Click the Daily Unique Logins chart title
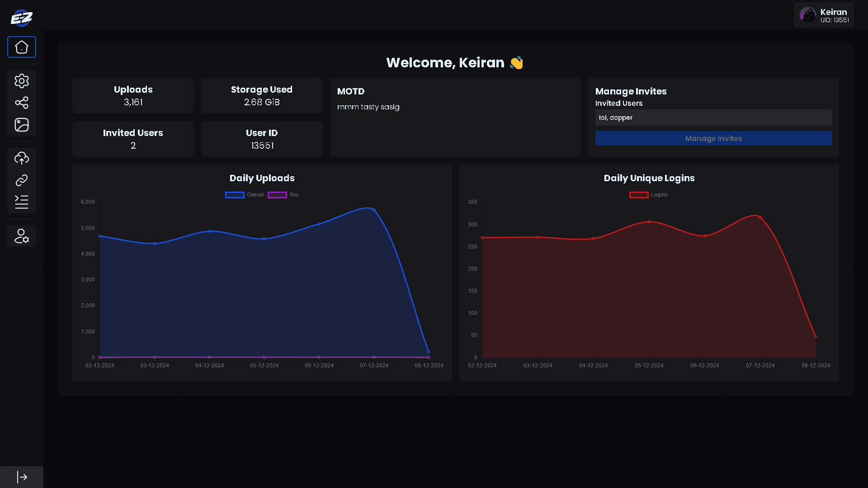 click(649, 178)
